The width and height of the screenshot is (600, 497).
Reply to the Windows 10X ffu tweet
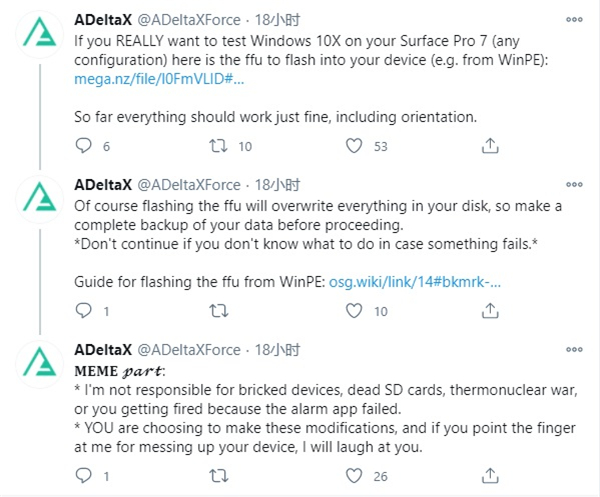(x=84, y=146)
